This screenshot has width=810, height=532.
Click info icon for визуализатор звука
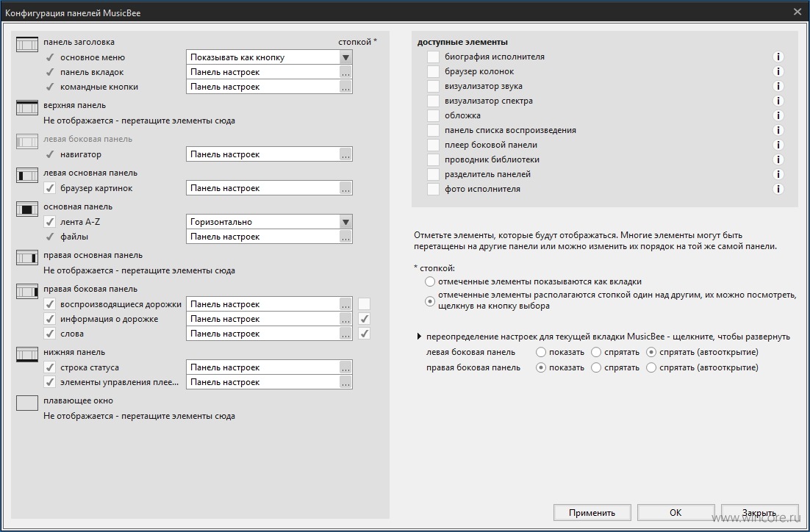[x=778, y=86]
